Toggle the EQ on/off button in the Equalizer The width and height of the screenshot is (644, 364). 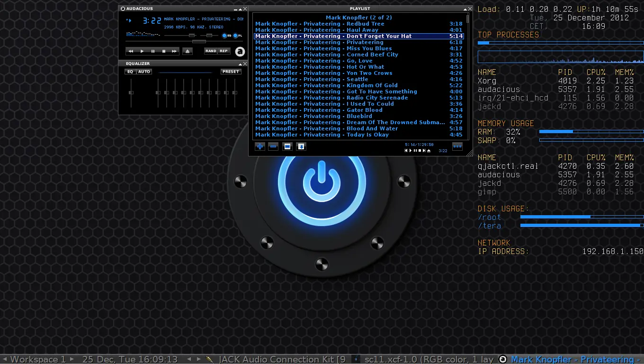[130, 72]
